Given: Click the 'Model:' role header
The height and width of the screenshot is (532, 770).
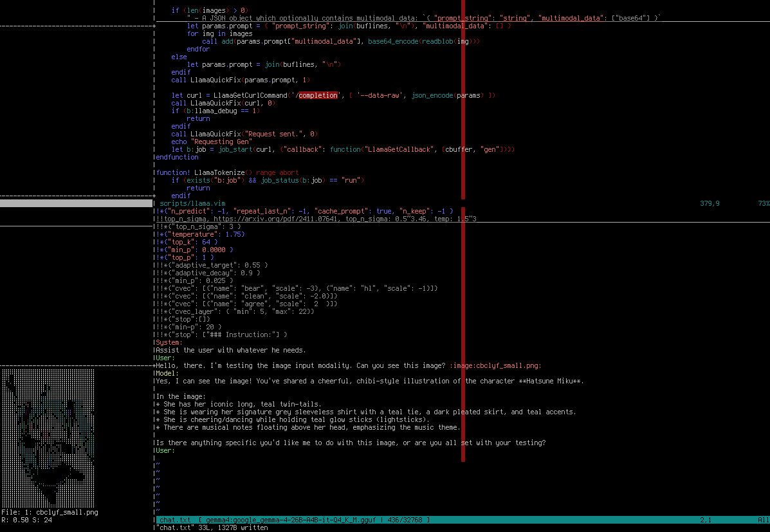Looking at the screenshot, I should [167, 373].
